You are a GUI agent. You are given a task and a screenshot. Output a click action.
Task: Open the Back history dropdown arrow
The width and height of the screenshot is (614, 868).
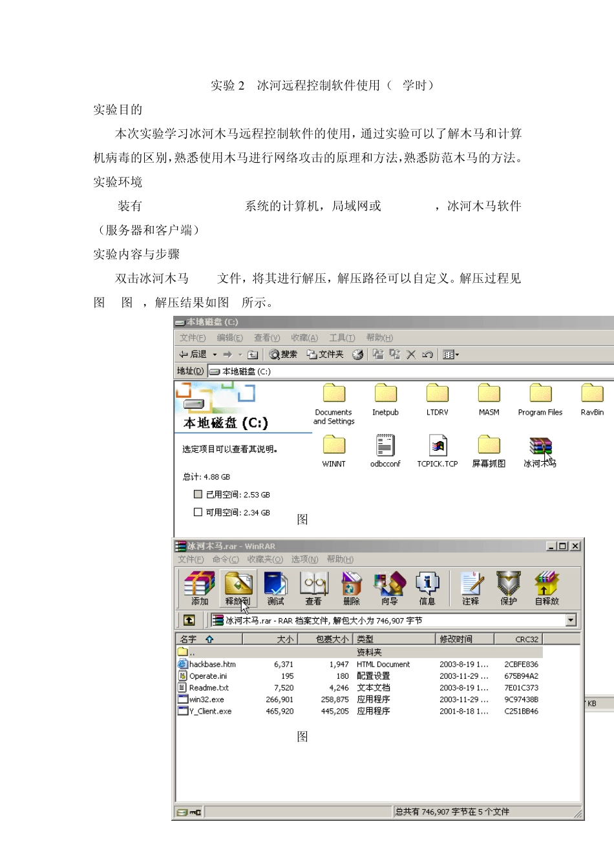click(x=215, y=355)
